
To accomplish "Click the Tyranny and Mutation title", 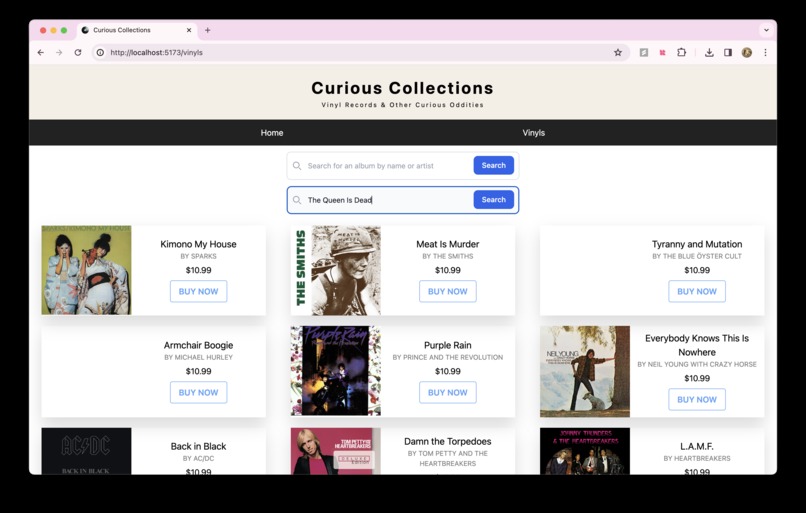I will [697, 244].
